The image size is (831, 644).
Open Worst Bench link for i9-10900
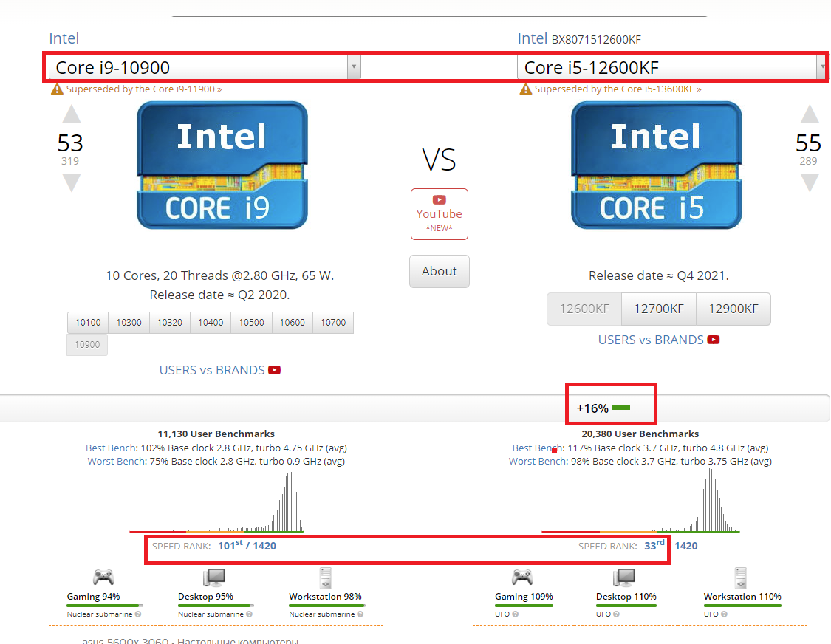pos(116,461)
